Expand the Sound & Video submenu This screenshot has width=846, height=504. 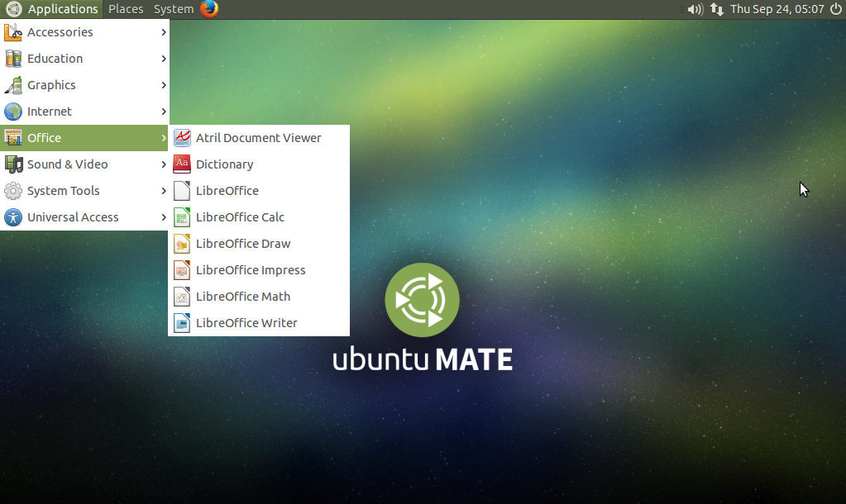pos(68,164)
